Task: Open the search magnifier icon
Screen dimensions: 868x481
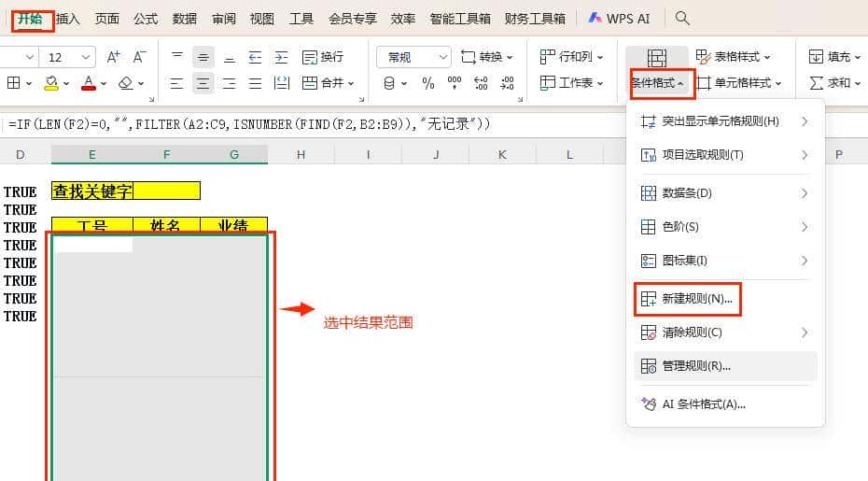Action: pos(682,19)
